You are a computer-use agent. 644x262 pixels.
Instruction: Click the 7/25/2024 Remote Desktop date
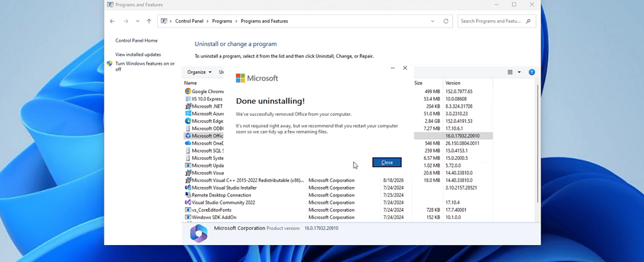[x=394, y=195]
